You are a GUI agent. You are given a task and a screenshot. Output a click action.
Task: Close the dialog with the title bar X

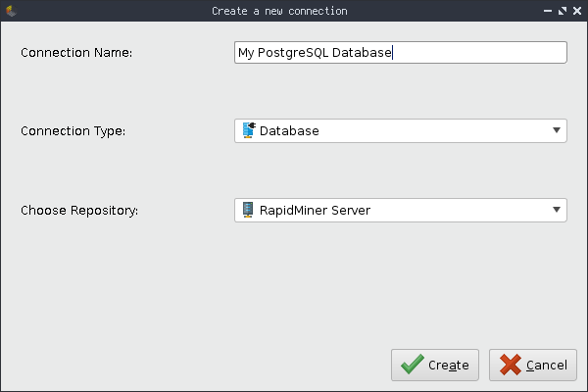tap(576, 11)
